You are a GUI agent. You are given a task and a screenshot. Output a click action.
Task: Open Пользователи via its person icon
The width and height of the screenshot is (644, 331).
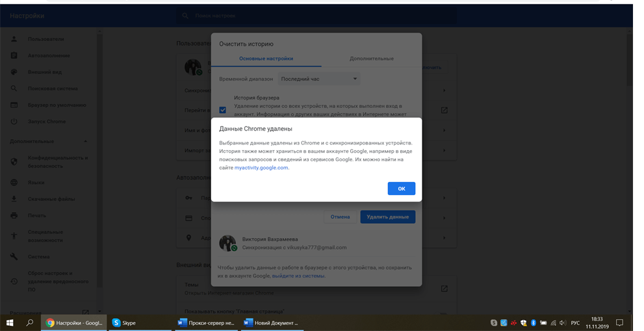pyautogui.click(x=14, y=39)
